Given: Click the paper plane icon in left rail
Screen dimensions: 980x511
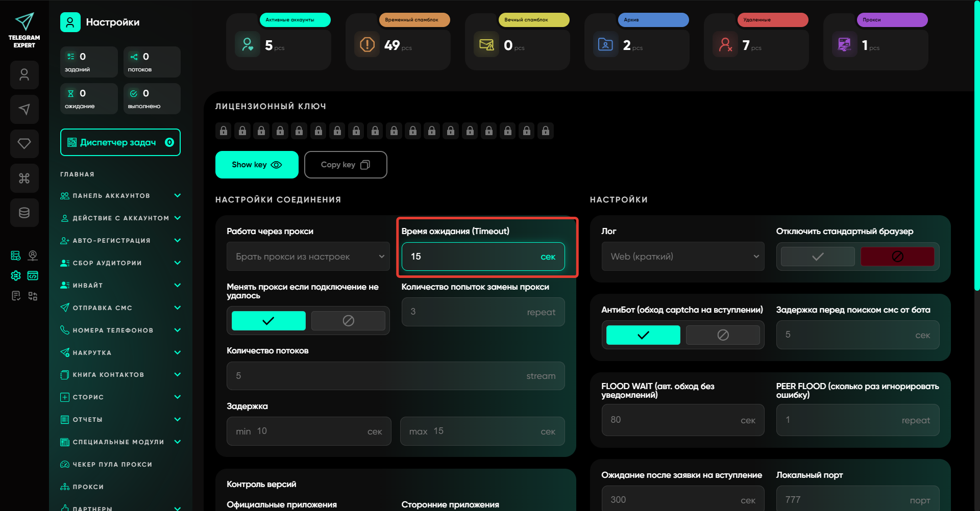Looking at the screenshot, I should point(24,109).
